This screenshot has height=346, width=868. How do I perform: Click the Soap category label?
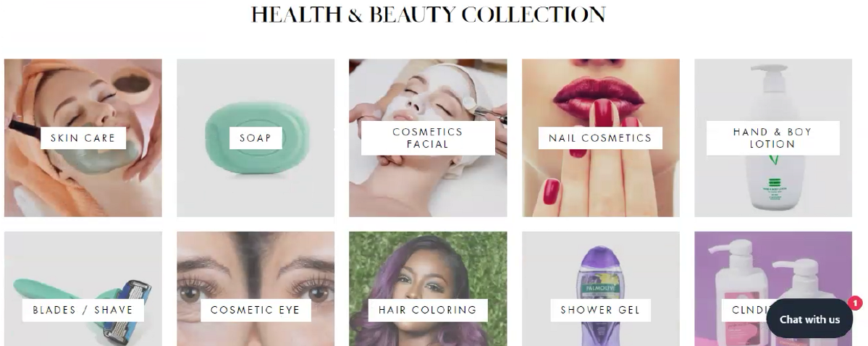[256, 138]
